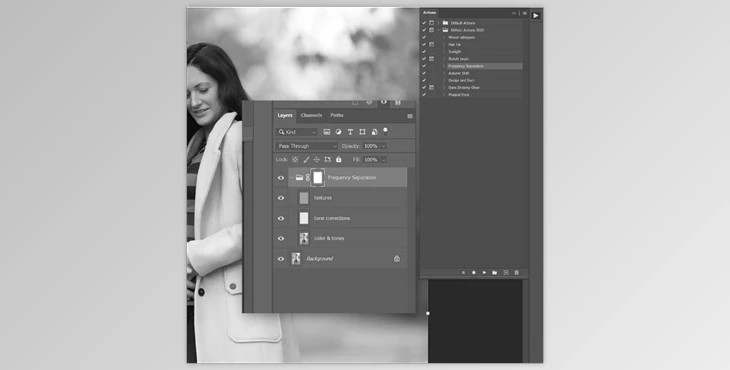Expand the Dodge and Burn action
The width and height of the screenshot is (730, 370).
pos(444,81)
